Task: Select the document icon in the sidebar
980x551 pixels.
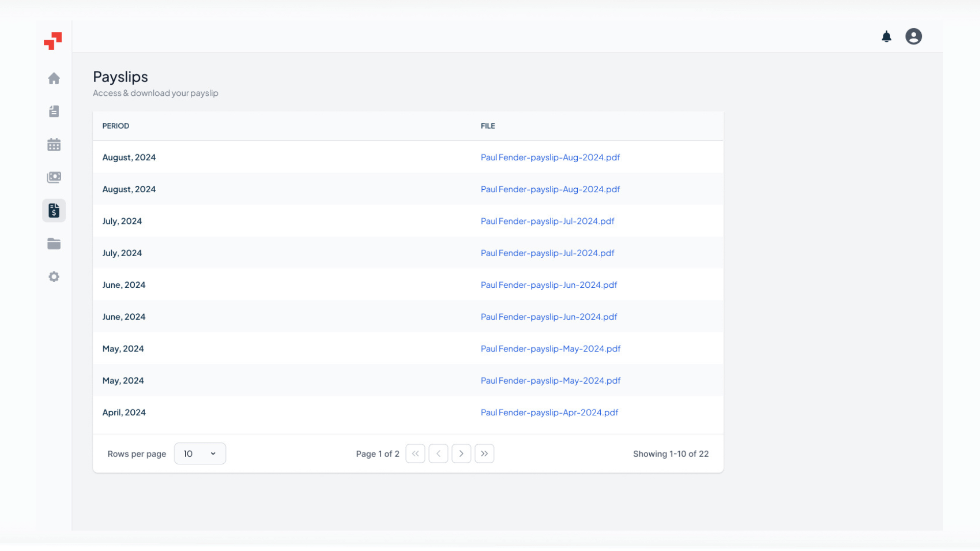Action: 54,111
